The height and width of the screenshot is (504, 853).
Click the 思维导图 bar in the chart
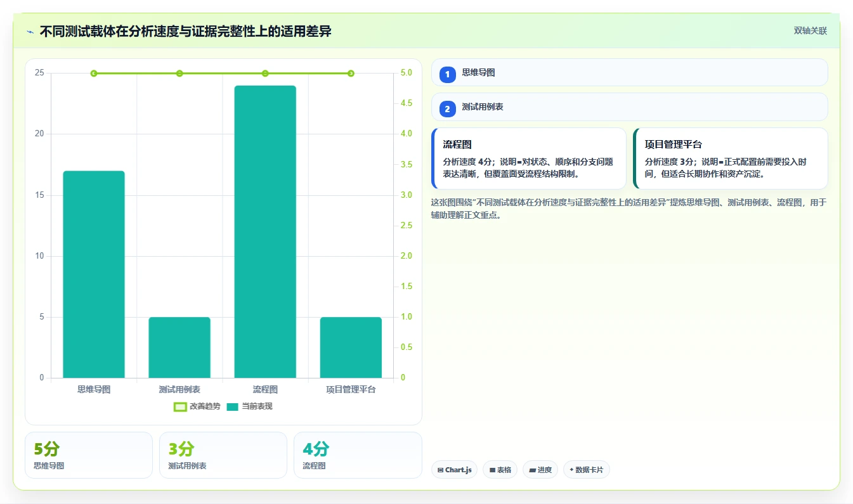point(94,275)
